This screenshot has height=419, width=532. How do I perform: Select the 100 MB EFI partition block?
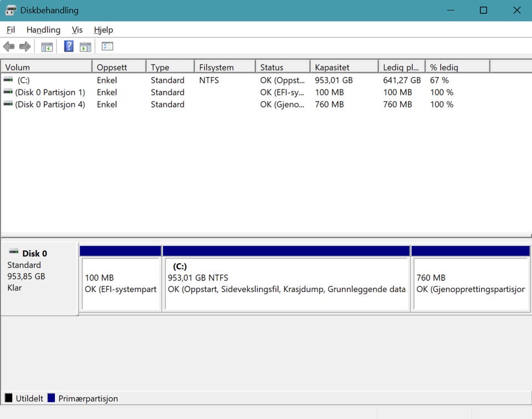click(120, 283)
